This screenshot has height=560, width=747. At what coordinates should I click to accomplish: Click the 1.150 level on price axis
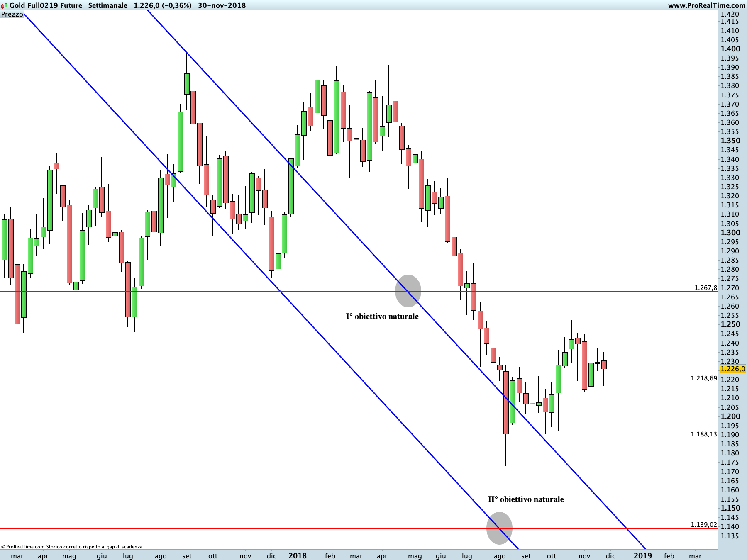(x=730, y=508)
